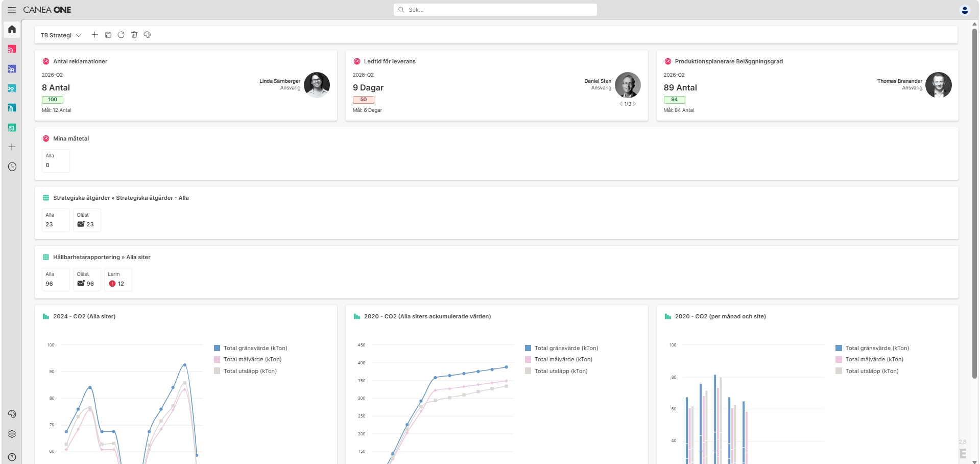Open the purple people module in sidebar
The image size is (980, 464).
click(12, 68)
